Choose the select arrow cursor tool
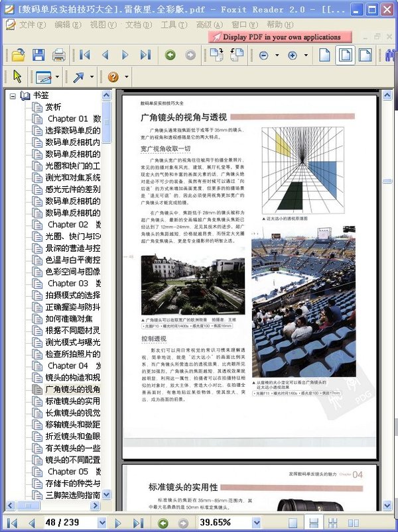The height and width of the screenshot is (532, 398). [17, 77]
